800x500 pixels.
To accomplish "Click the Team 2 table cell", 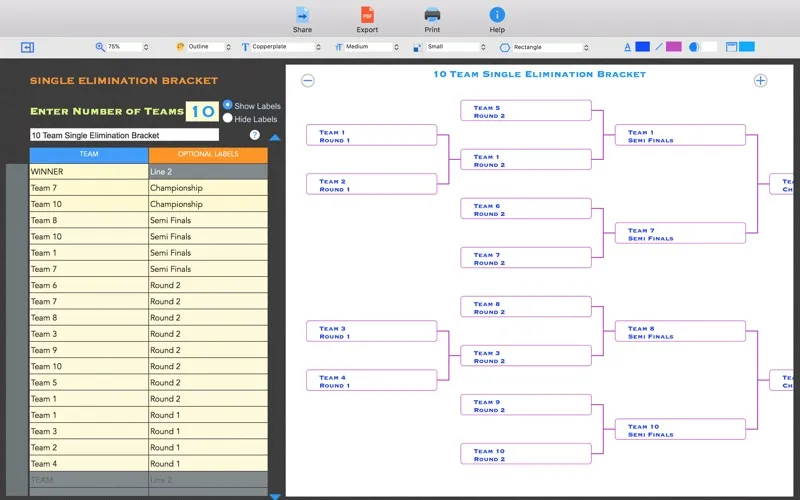I will coord(89,447).
